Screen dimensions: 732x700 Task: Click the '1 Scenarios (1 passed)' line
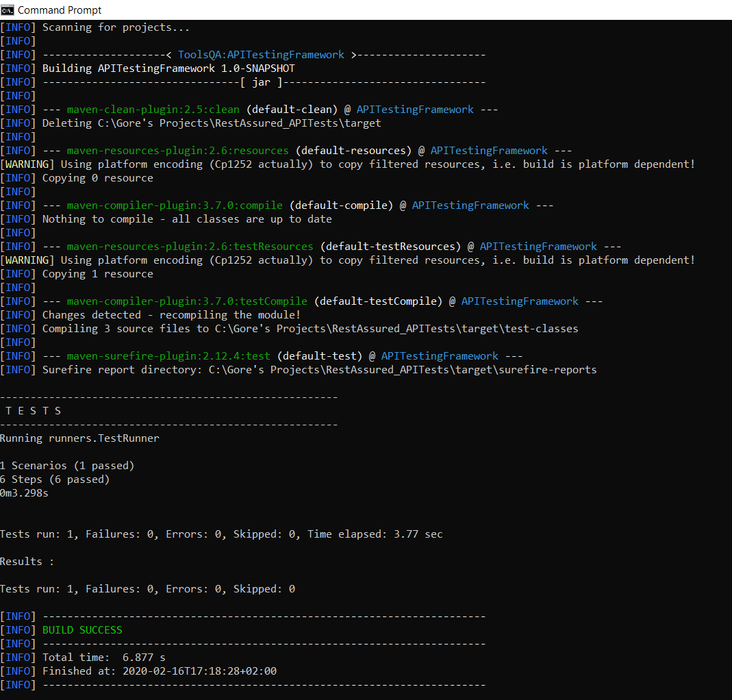pos(67,466)
